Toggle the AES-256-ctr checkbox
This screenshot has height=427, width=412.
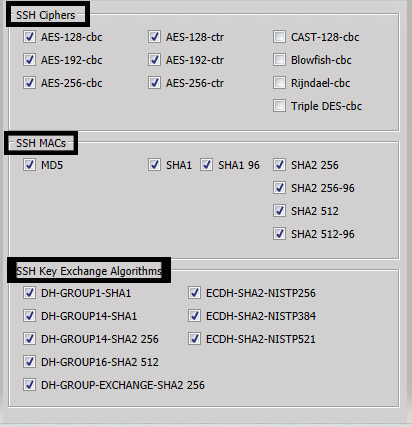154,83
